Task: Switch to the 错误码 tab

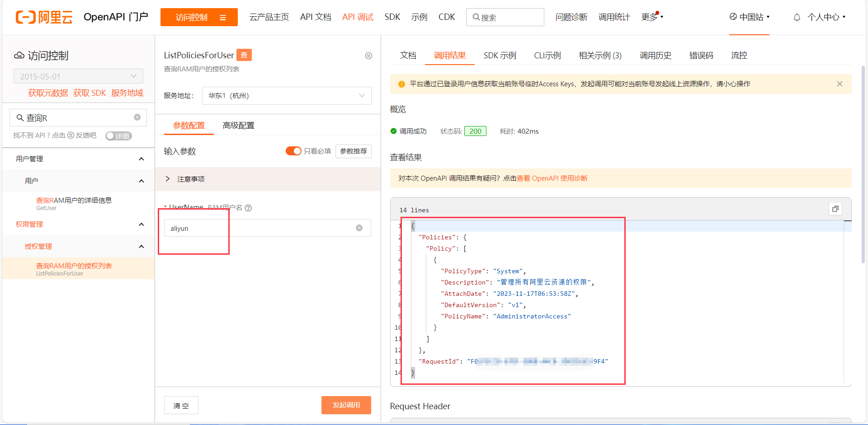Action: (701, 56)
